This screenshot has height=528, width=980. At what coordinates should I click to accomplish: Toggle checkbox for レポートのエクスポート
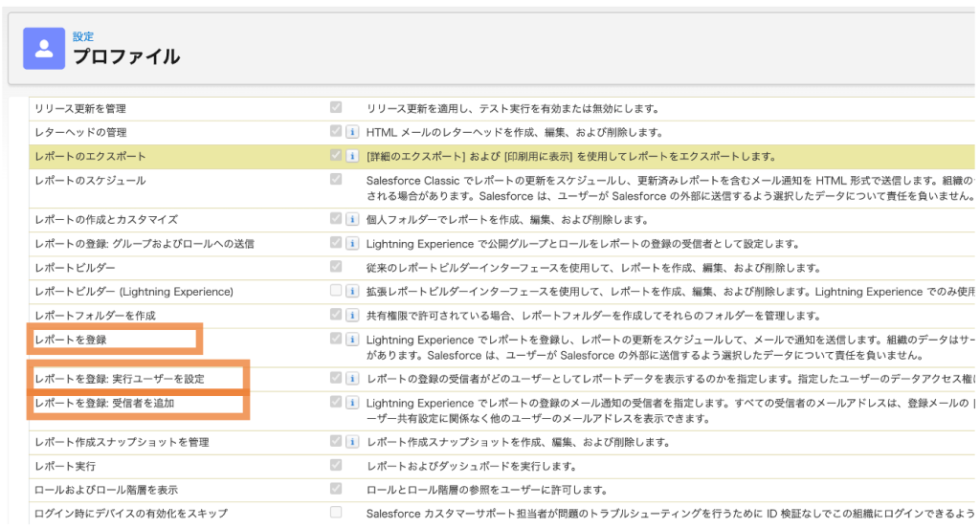tap(336, 156)
